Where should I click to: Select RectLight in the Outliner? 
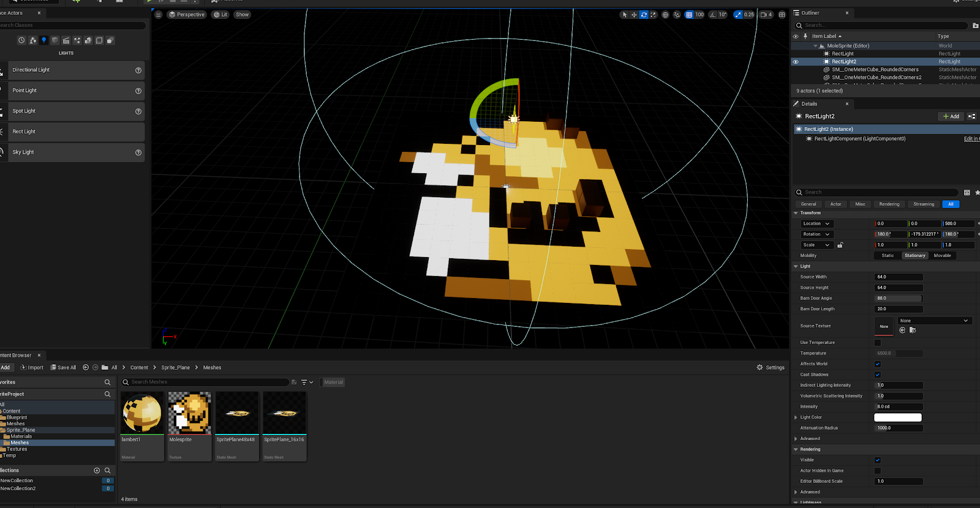pyautogui.click(x=843, y=54)
